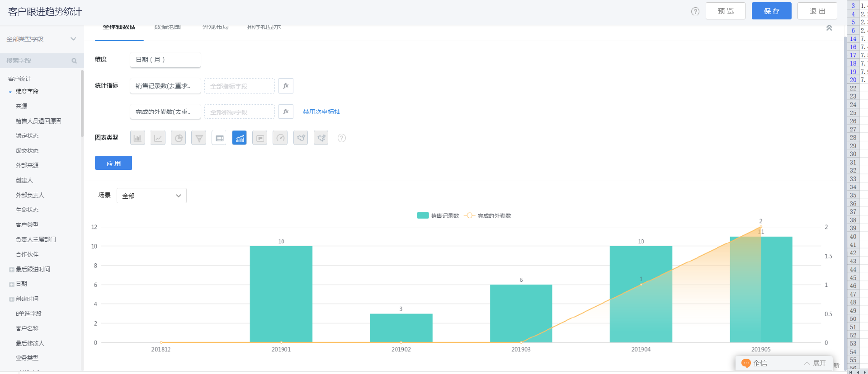The image size is (868, 374).
Task: Select 外部来源 field
Action: coord(27,165)
